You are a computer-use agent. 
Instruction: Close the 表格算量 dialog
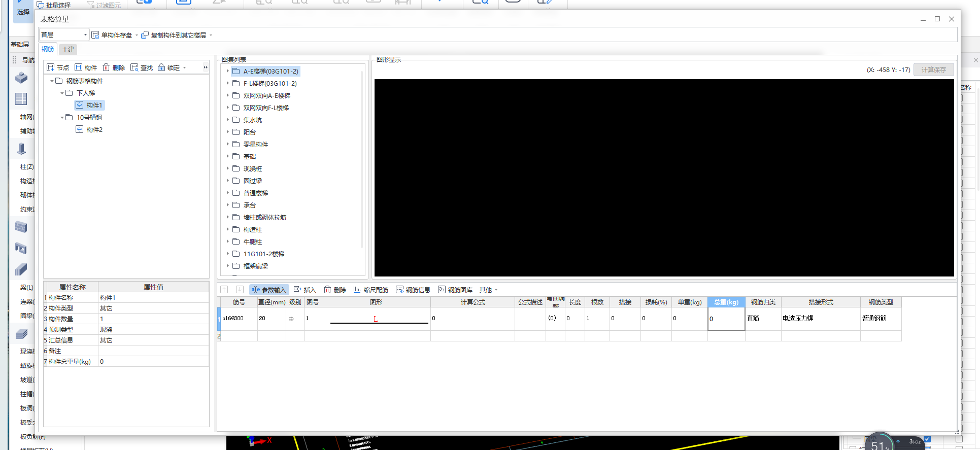pos(952,19)
